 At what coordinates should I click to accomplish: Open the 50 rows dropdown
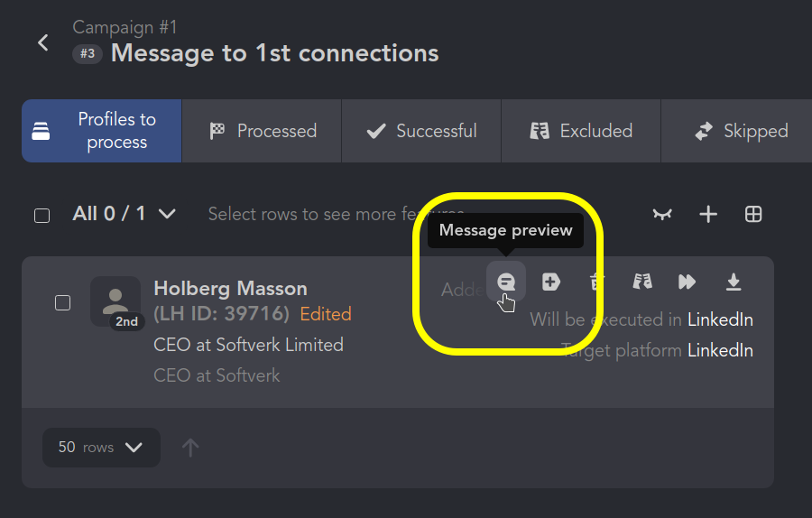click(101, 448)
